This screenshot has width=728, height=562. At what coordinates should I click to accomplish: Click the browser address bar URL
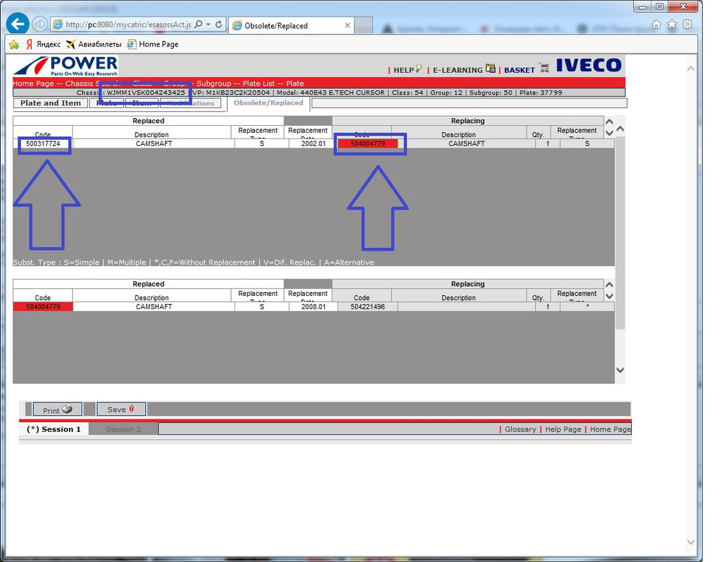pos(128,25)
